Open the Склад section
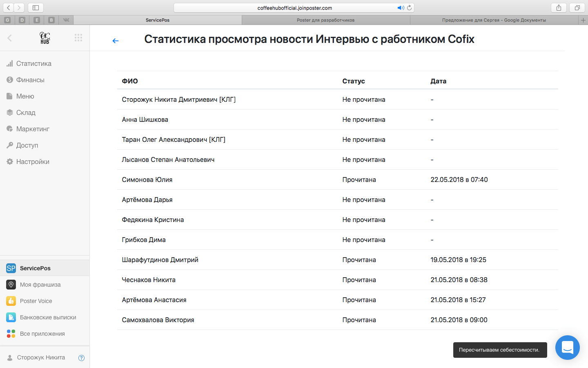Image resolution: width=588 pixels, height=368 pixels. pyautogui.click(x=26, y=112)
